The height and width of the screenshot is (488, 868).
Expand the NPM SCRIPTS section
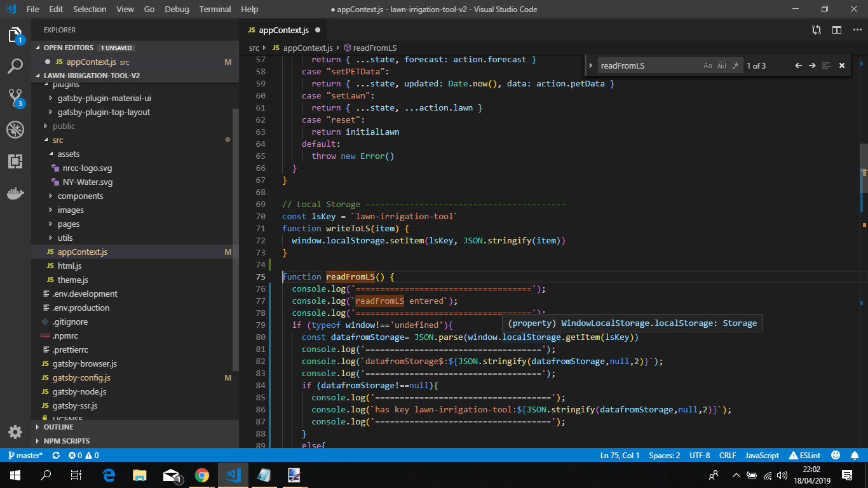65,440
